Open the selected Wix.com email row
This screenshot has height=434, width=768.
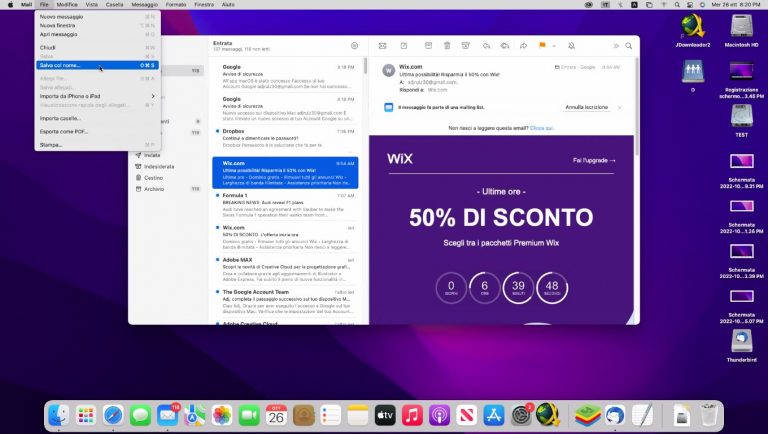click(x=286, y=172)
